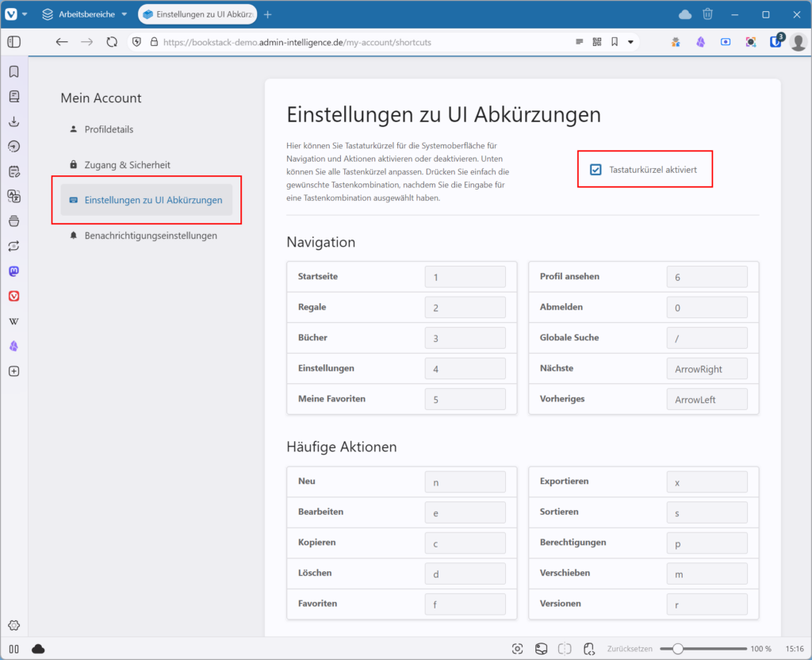Reload the current page
The width and height of the screenshot is (812, 660).
[x=112, y=42]
